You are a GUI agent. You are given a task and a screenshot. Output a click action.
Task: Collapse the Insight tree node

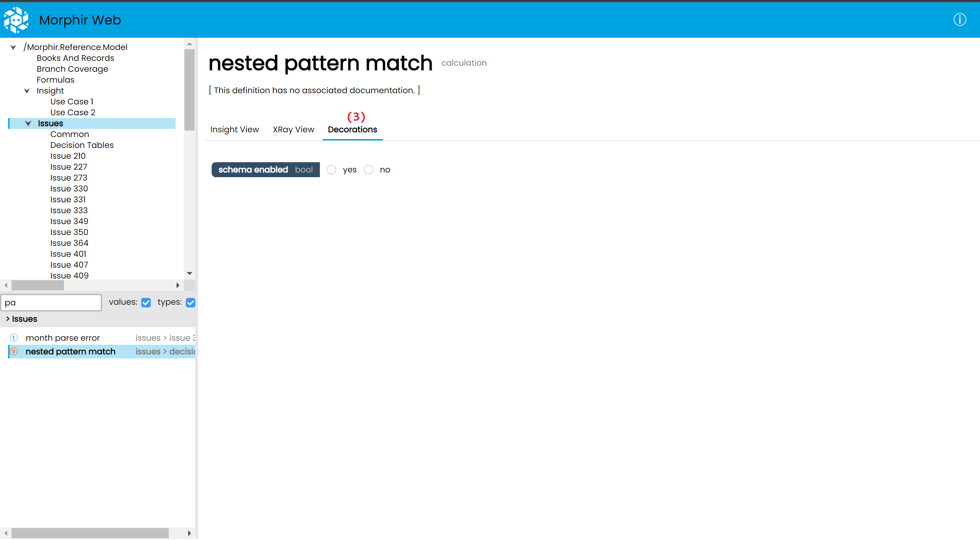tap(27, 91)
